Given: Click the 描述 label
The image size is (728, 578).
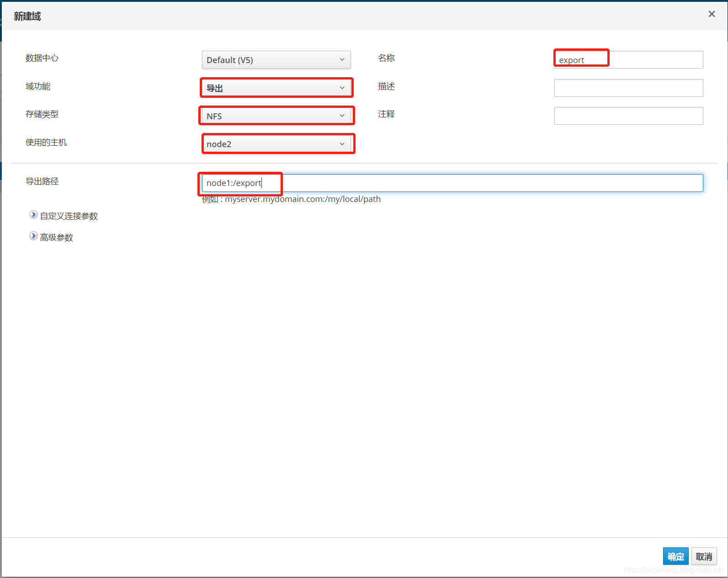Looking at the screenshot, I should tap(386, 86).
